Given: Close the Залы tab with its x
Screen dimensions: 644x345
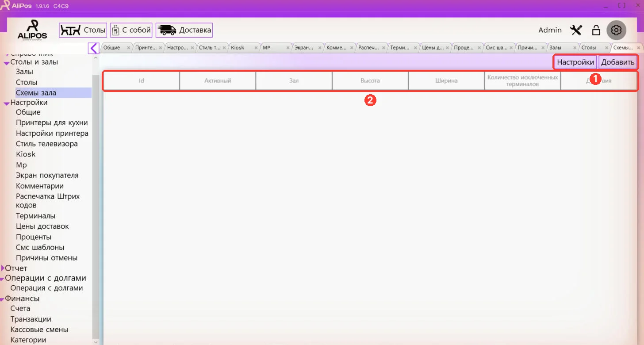Looking at the screenshot, I should click(x=575, y=48).
